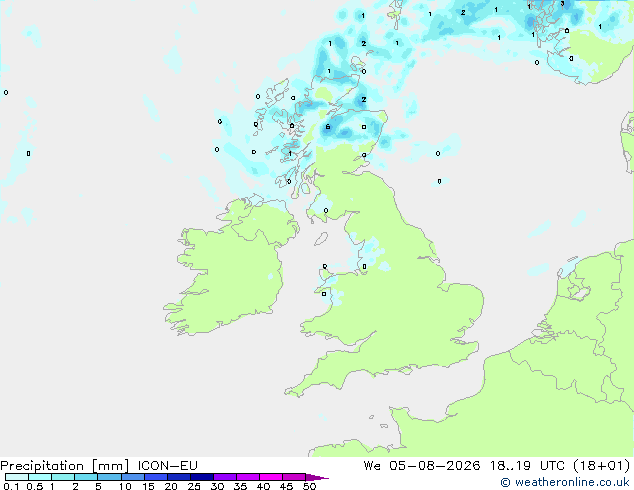The width and height of the screenshot is (634, 490).
Task: Click the 'Precipitation' title word
Action: tap(42, 466)
